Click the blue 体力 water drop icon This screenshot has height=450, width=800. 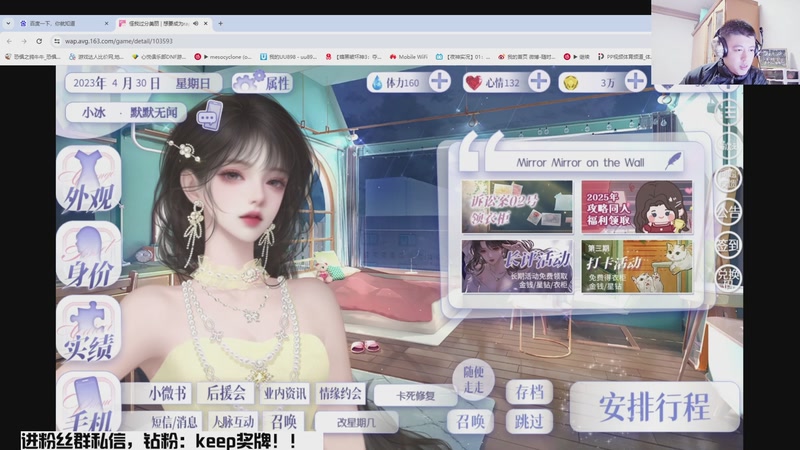pos(377,83)
